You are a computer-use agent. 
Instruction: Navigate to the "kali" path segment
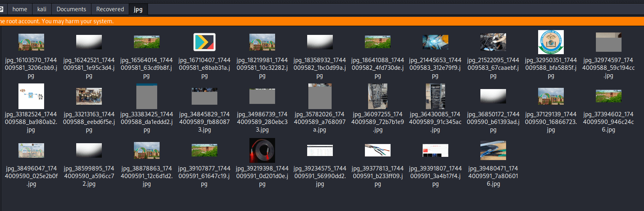point(42,9)
